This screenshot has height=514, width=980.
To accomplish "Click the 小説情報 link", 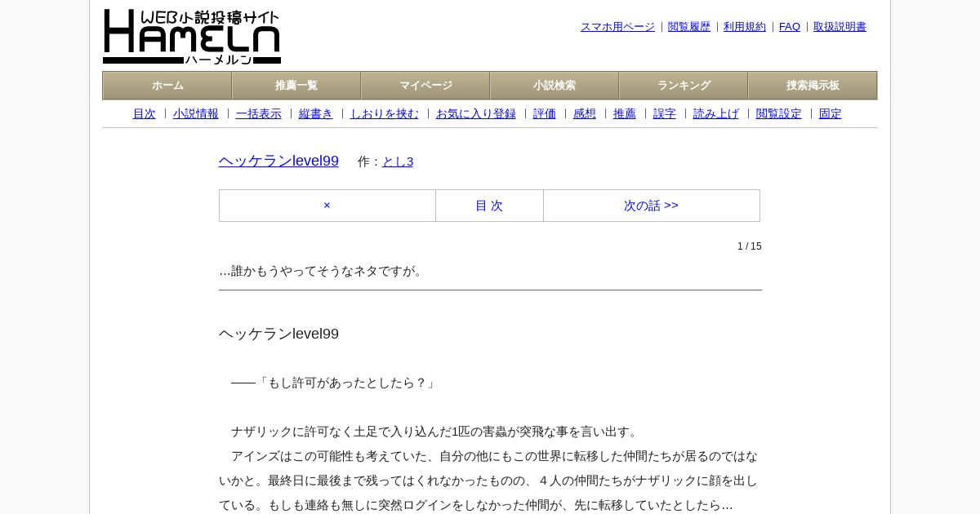I will [x=196, y=114].
